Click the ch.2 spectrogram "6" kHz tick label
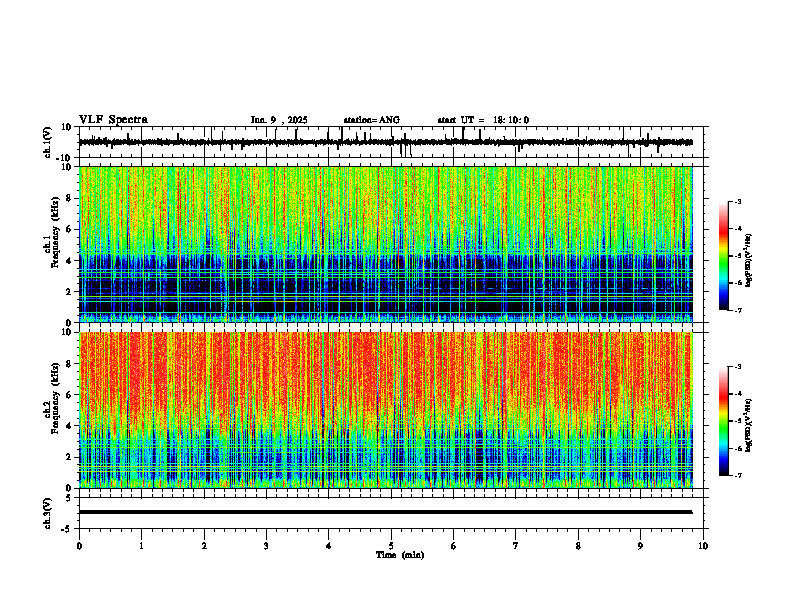792x612 pixels. pyautogui.click(x=69, y=395)
